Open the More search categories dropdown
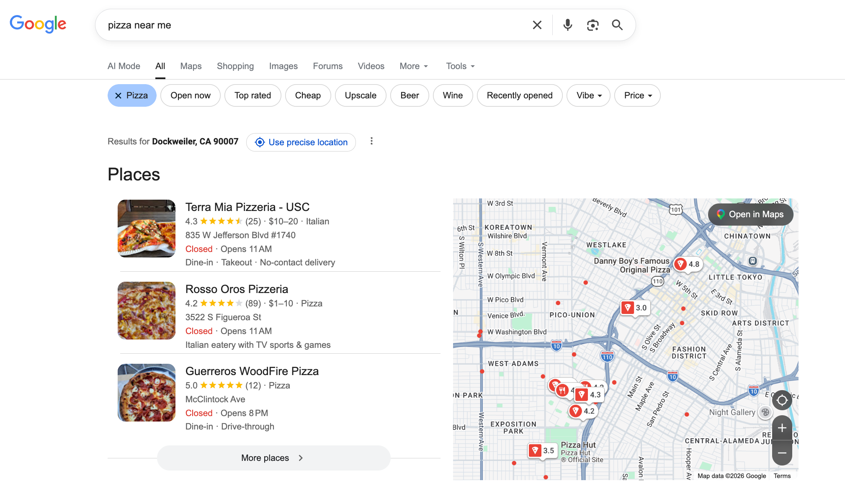The height and width of the screenshot is (504, 845). (414, 66)
